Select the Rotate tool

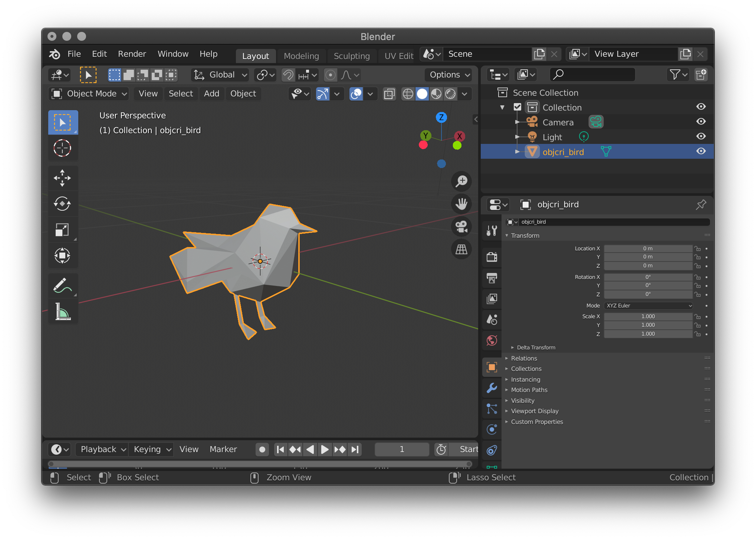[62, 204]
